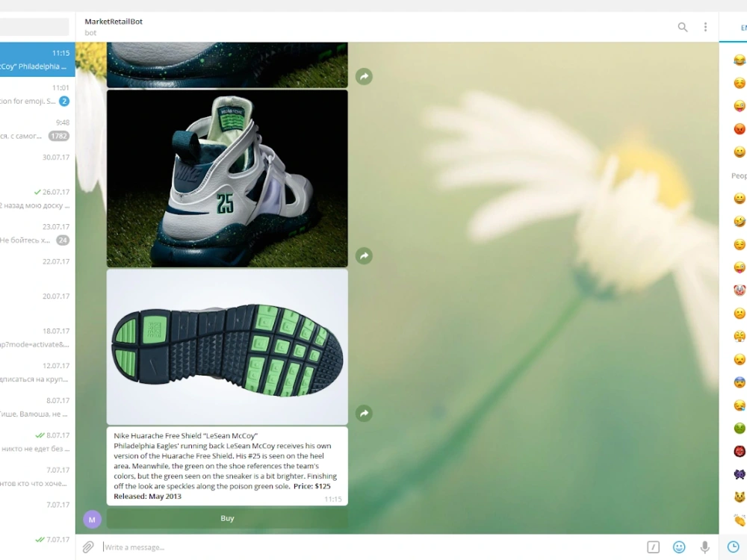Viewport: 747px width, 560px height.
Task: Open the 9:48 chat with 1782 unread
Action: (37, 129)
